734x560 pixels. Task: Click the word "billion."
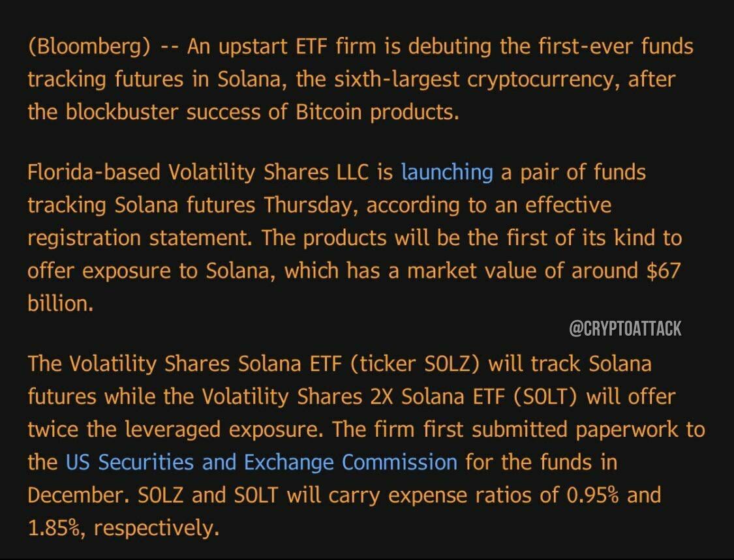[x=61, y=304]
